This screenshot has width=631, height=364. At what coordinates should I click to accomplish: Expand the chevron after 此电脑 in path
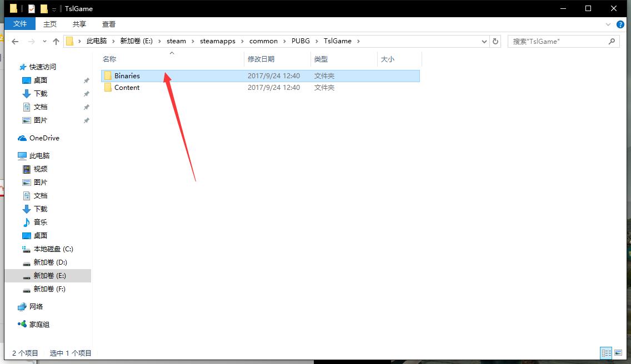pyautogui.click(x=113, y=41)
